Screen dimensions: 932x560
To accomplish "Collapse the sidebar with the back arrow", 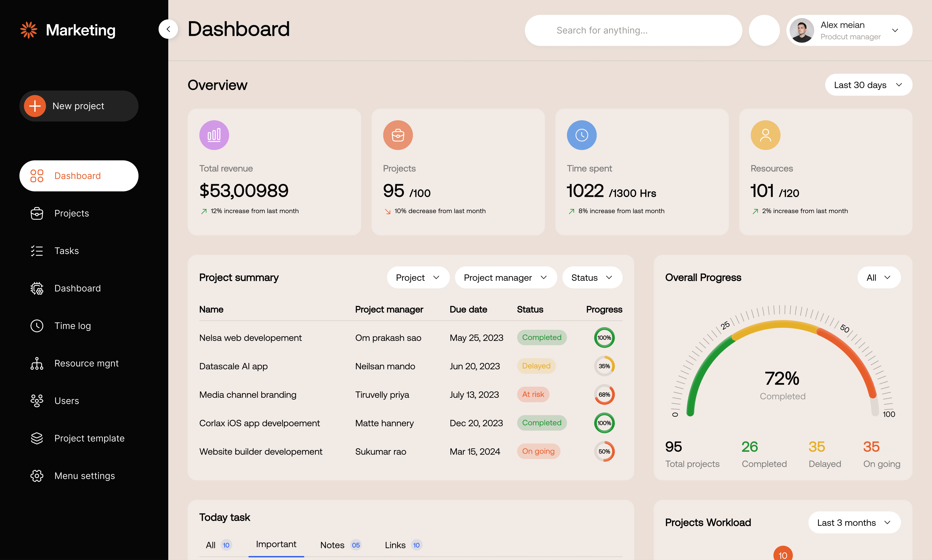I will point(168,29).
